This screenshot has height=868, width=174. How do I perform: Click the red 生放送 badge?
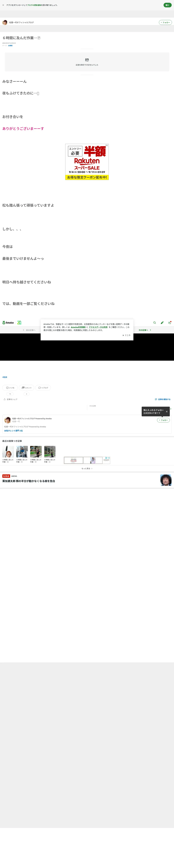point(6,476)
